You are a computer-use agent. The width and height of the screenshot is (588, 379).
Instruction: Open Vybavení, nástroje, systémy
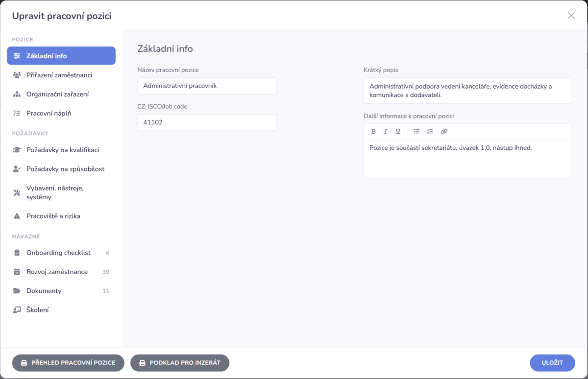(61, 192)
